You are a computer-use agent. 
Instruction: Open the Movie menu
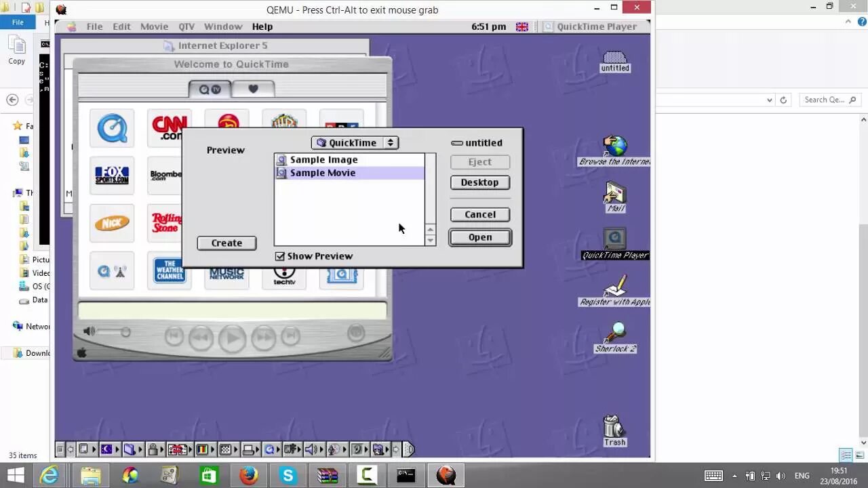[154, 26]
